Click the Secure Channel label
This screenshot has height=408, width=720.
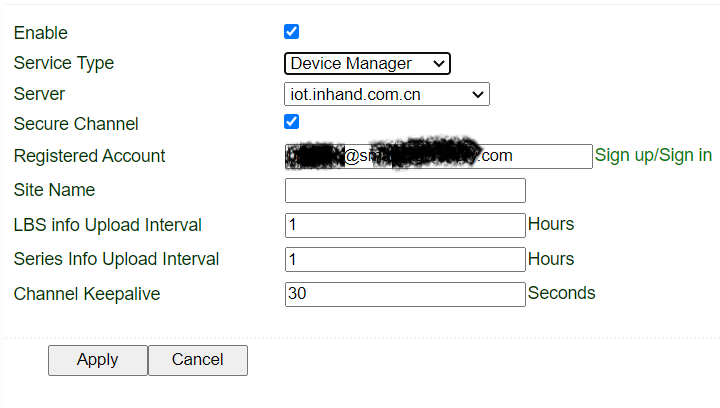76,124
